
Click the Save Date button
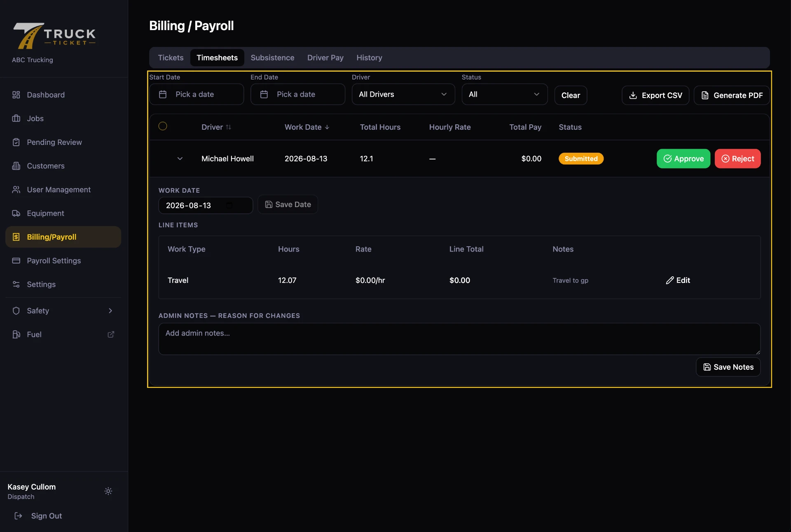(288, 204)
